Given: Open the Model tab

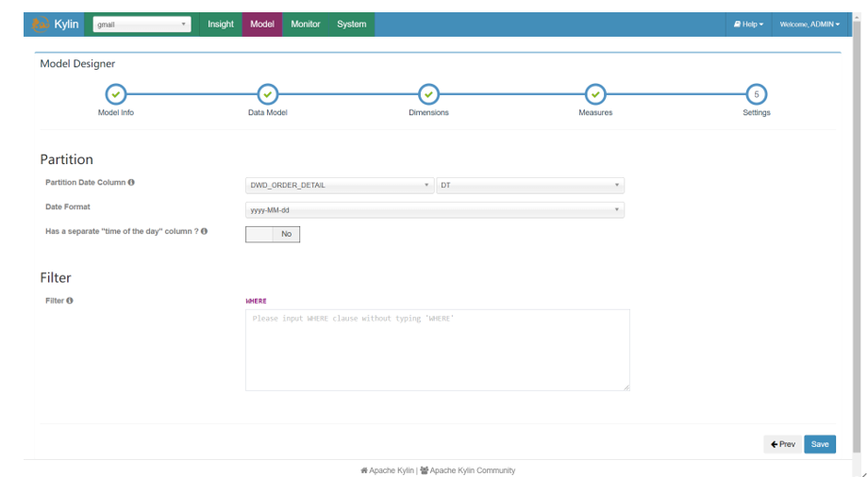Looking at the screenshot, I should pyautogui.click(x=262, y=25).
